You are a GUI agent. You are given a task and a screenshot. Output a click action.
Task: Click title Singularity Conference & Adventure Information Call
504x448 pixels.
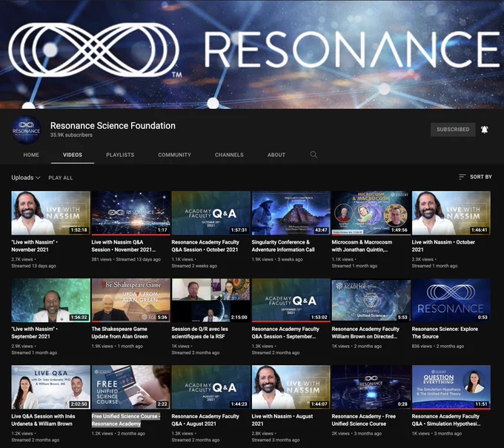click(x=283, y=246)
